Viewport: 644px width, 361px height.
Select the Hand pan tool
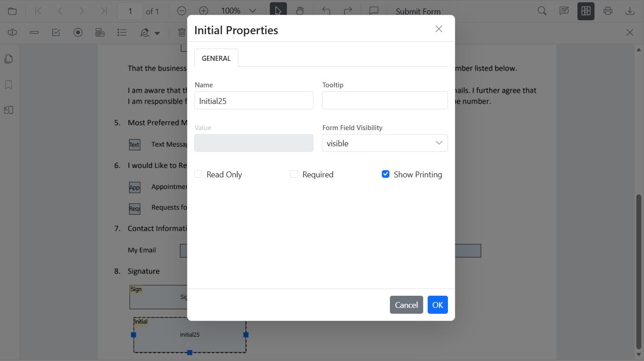(x=300, y=10)
